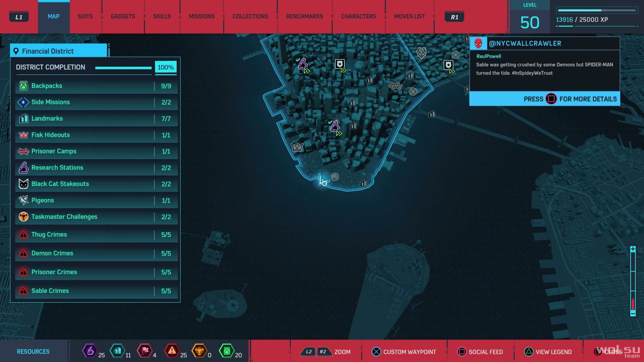Click the Spider-Man avatar in social feed
The height and width of the screenshot is (362, 644).
pos(478,43)
